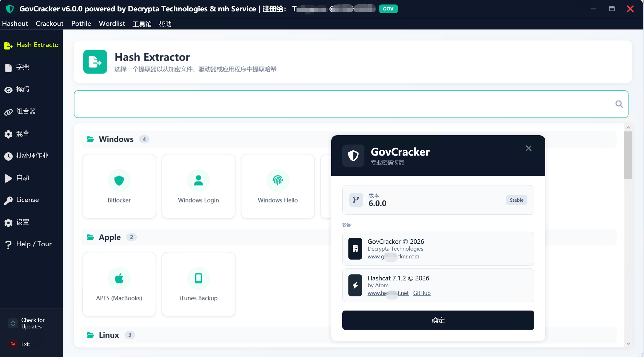Select the APFS (MacBooks) extractor card
644x357 pixels.
(x=119, y=284)
